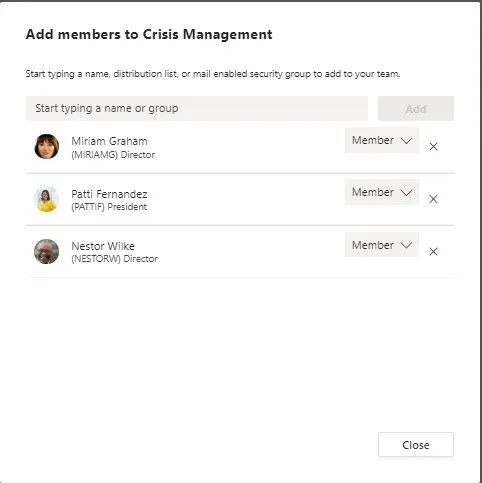This screenshot has height=483, width=482.
Task: Click the Add button
Action: (x=416, y=109)
